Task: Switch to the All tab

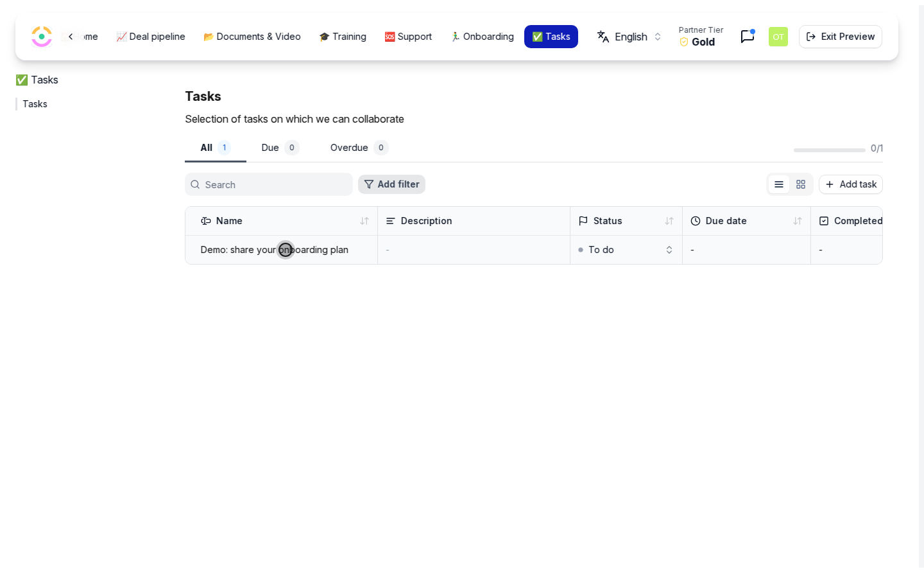Action: [x=216, y=148]
